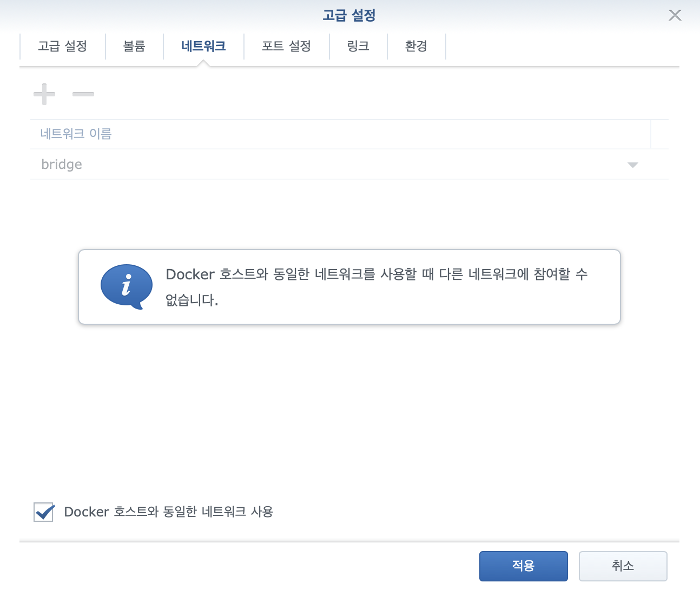Click the minus icon to remove network
700x589 pixels.
click(x=83, y=94)
